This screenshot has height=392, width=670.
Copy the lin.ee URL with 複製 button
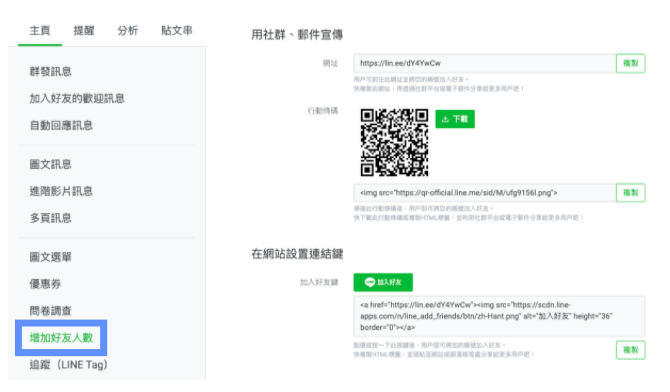pyautogui.click(x=630, y=63)
